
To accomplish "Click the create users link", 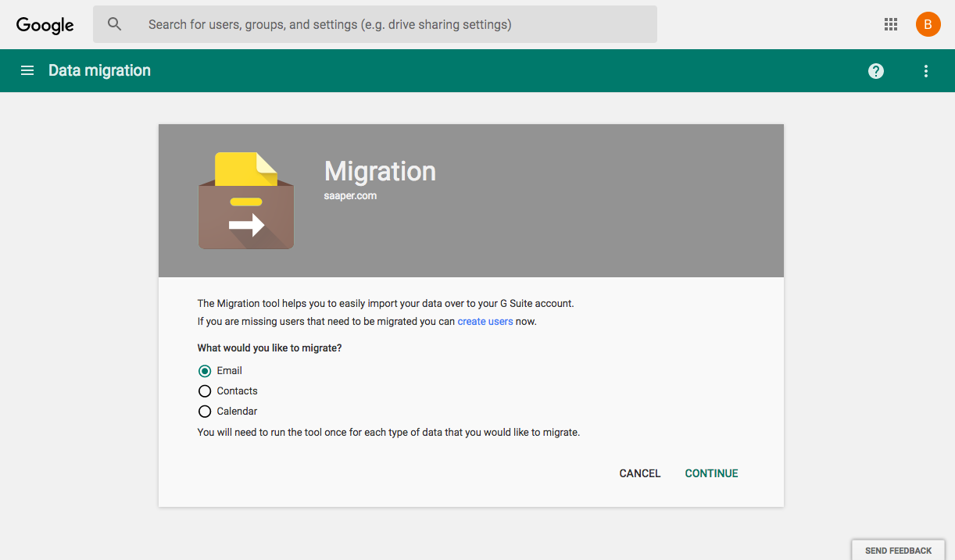I will [x=485, y=321].
